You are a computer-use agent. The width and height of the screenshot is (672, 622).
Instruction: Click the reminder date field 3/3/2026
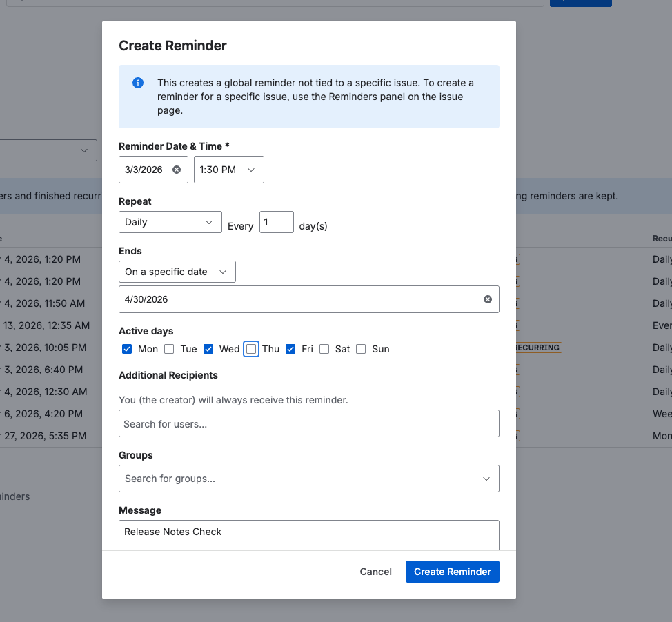point(145,170)
